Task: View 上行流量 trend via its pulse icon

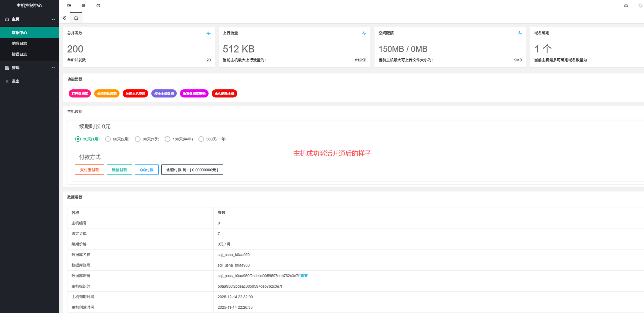Action: pos(364,33)
